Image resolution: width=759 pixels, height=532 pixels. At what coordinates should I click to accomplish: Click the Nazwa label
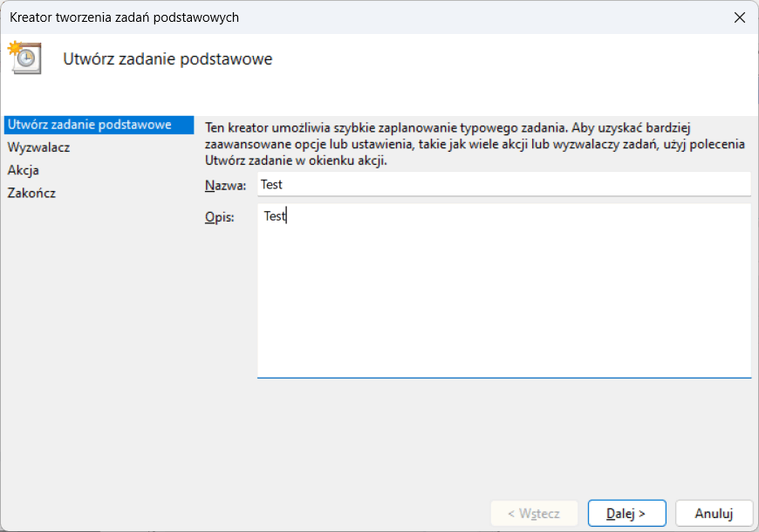[x=226, y=185]
